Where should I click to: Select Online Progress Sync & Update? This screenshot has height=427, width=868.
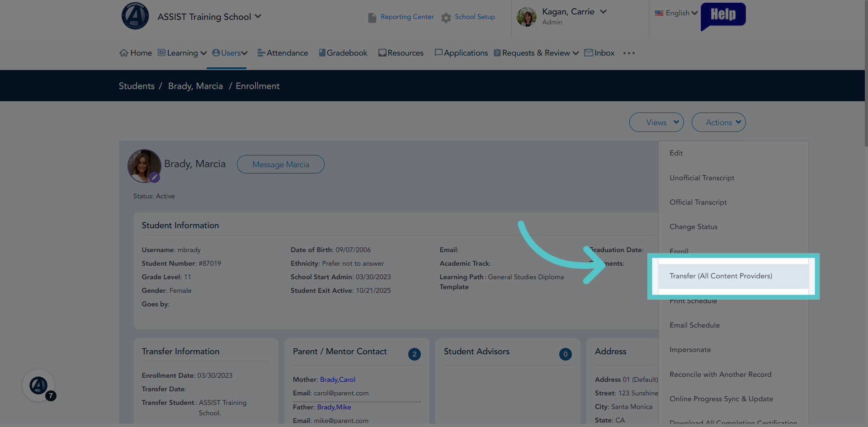[x=733, y=399]
